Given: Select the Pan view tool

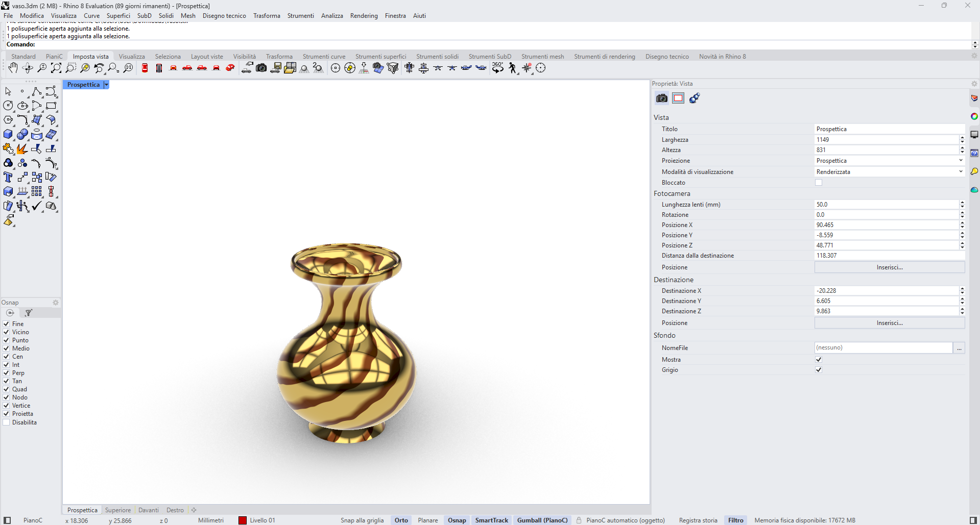Looking at the screenshot, I should pyautogui.click(x=13, y=68).
